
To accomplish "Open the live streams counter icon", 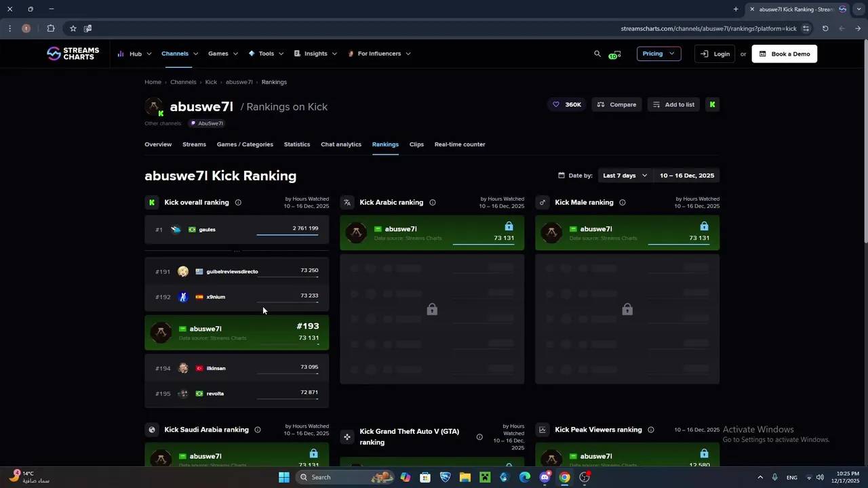I will pyautogui.click(x=614, y=54).
